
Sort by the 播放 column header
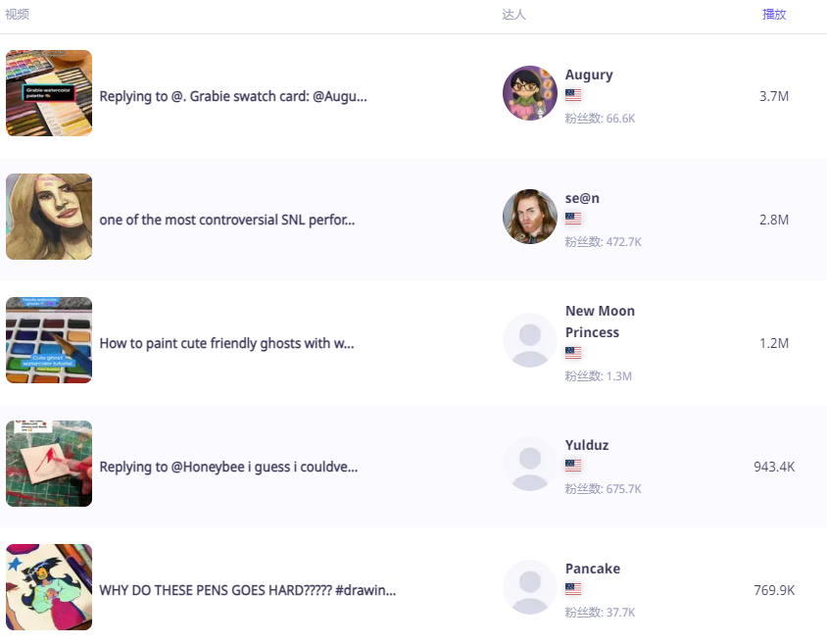(774, 15)
